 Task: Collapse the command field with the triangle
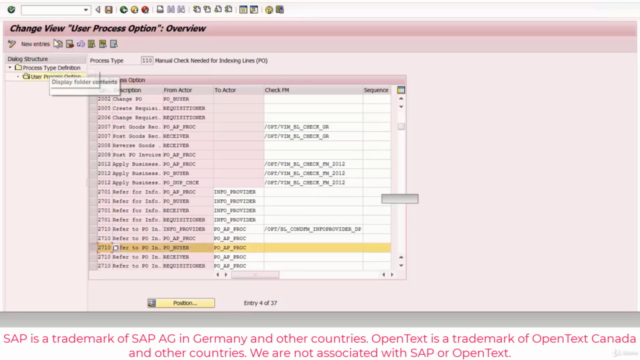[x=98, y=9]
